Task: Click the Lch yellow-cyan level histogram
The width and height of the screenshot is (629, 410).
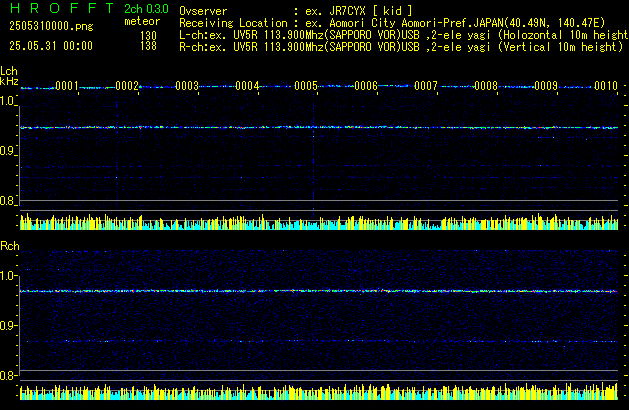Action: click(x=319, y=222)
